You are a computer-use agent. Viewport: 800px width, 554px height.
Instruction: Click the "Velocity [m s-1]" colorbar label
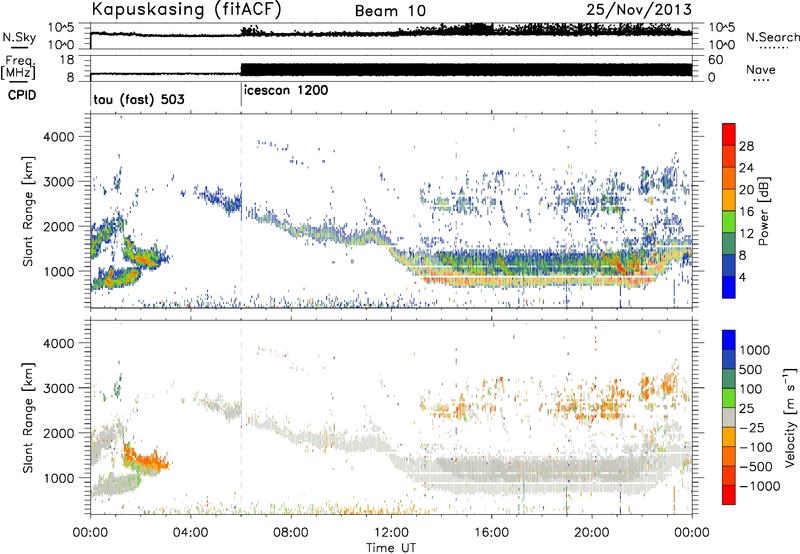coord(790,417)
